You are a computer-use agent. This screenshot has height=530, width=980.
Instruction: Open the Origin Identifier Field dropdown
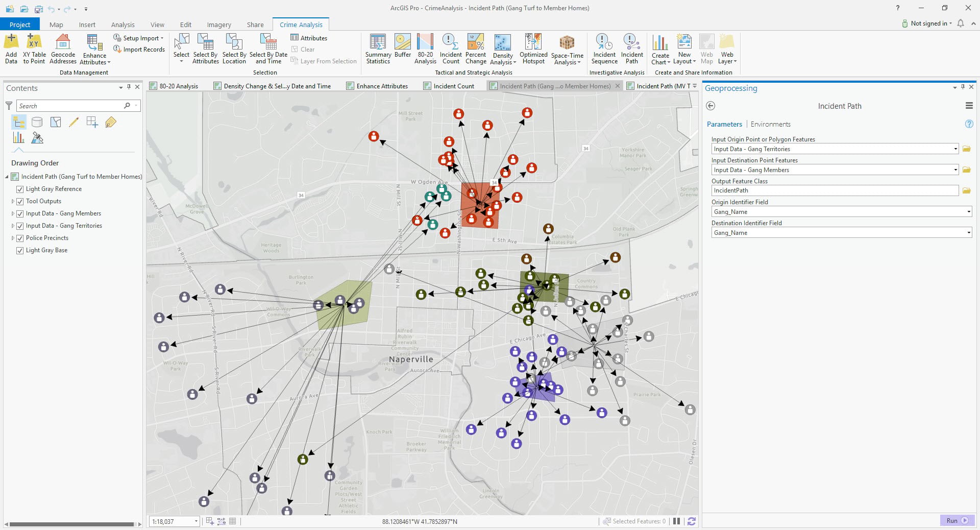[x=968, y=212]
